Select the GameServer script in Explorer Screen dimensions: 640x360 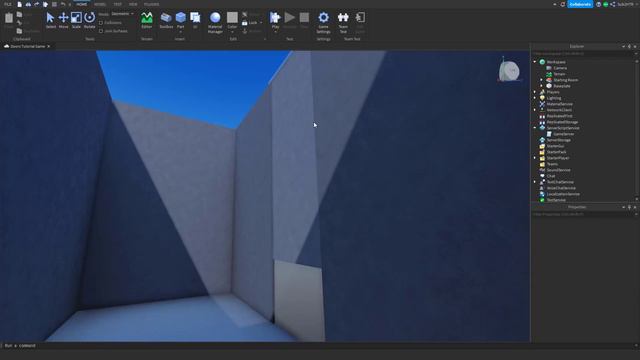coord(564,134)
